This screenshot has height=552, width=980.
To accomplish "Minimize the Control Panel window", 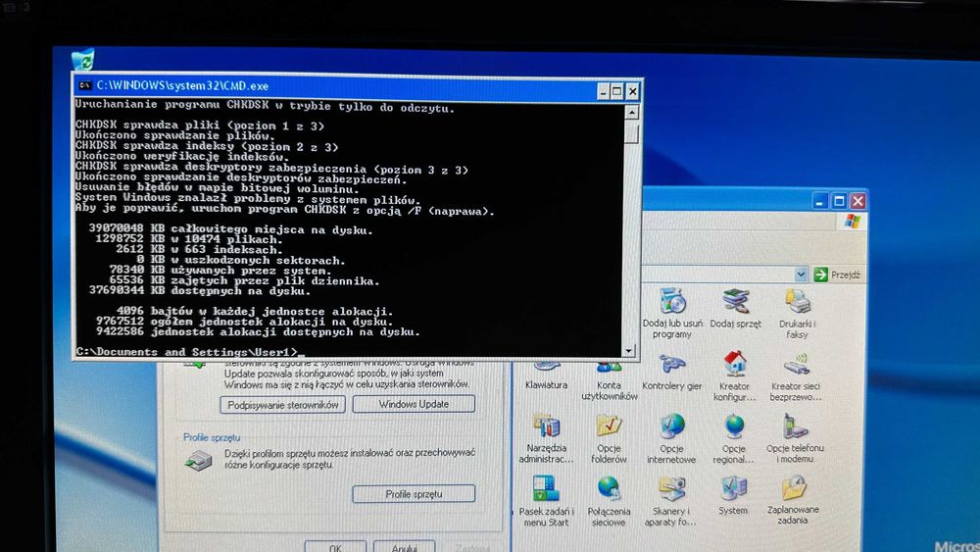I will tap(820, 201).
